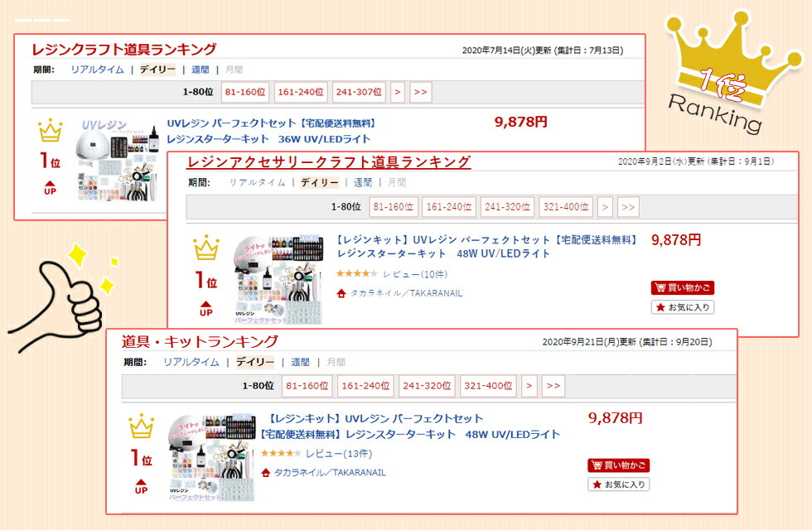Click the next page > arrow in the accessory ranking

tap(605, 207)
